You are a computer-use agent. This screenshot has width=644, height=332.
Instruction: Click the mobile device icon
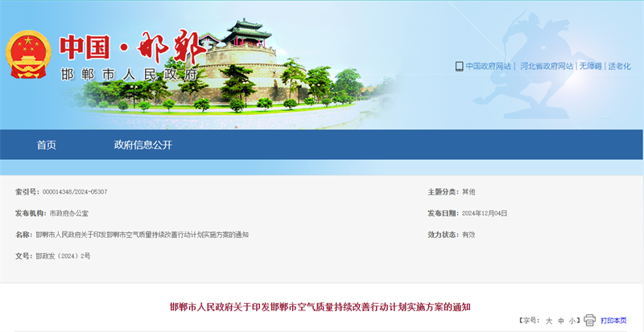coord(459,67)
